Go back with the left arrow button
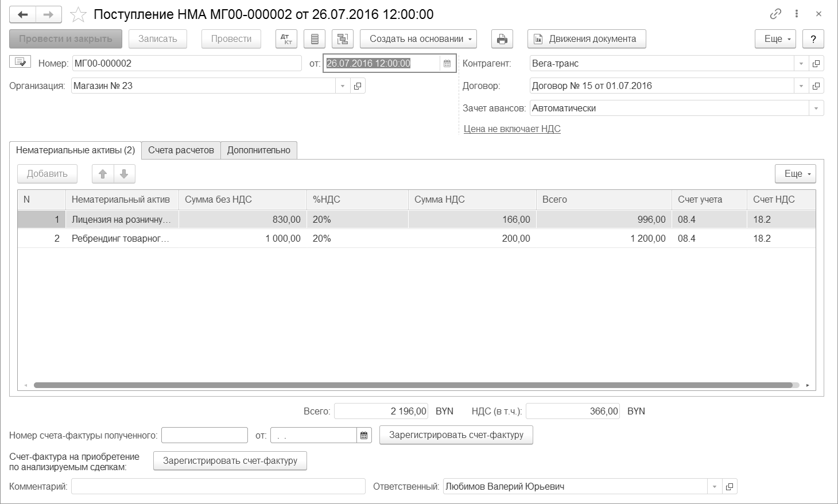The image size is (838, 504). click(x=23, y=14)
